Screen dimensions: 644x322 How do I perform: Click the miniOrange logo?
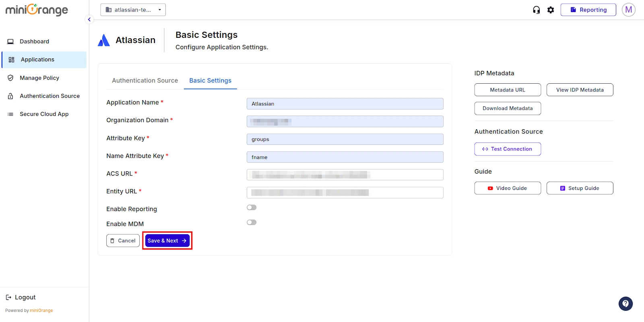(x=37, y=10)
